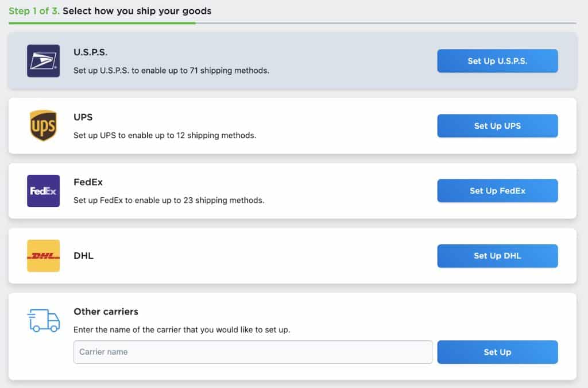Click the Set Up U.S.P.S. button
Screen dimensions: 588x388
[x=497, y=60]
